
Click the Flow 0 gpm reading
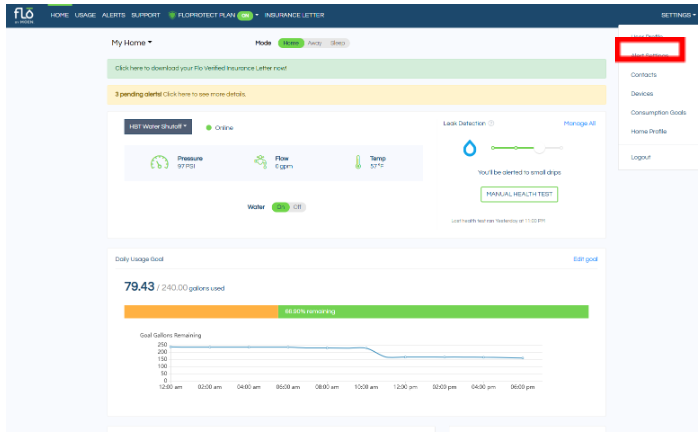(x=284, y=163)
